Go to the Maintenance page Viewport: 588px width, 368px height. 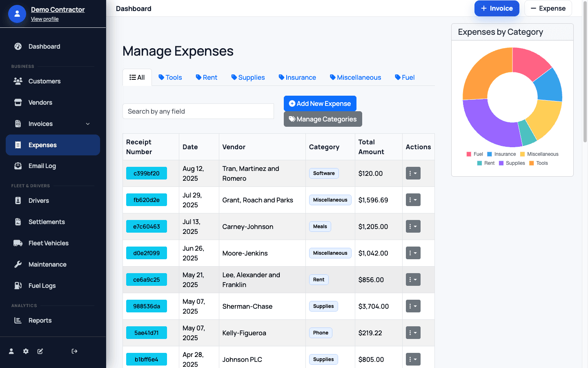click(53, 265)
